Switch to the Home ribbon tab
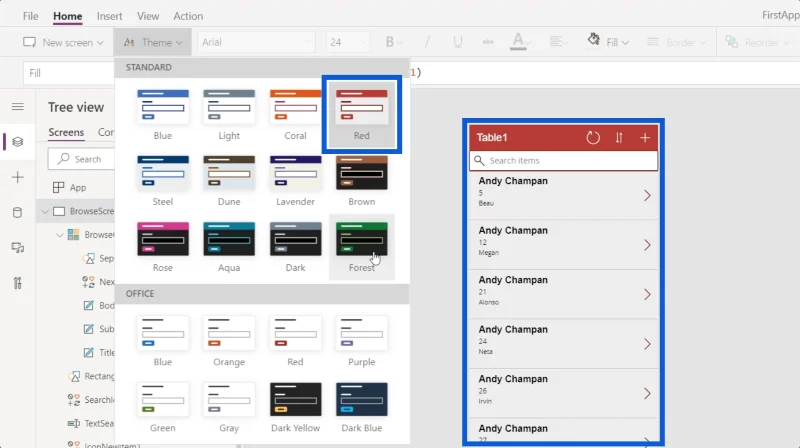The width and height of the screenshot is (800, 448). click(x=67, y=16)
